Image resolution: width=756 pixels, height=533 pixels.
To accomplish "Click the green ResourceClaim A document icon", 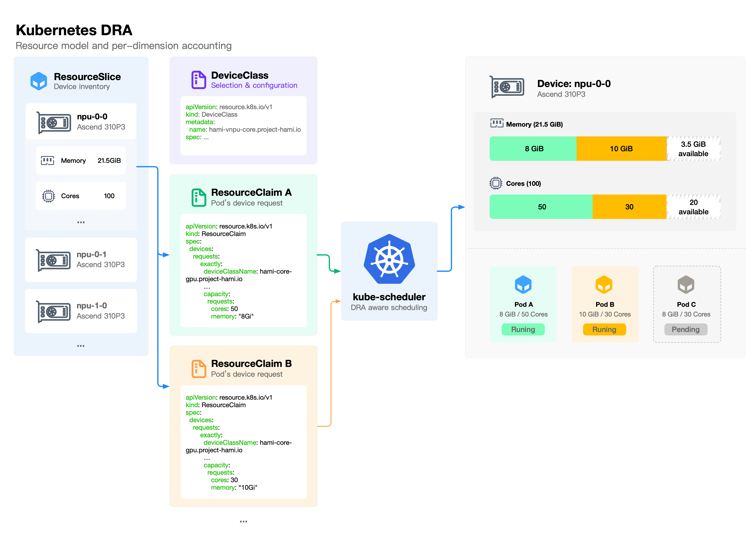I will pos(199,197).
